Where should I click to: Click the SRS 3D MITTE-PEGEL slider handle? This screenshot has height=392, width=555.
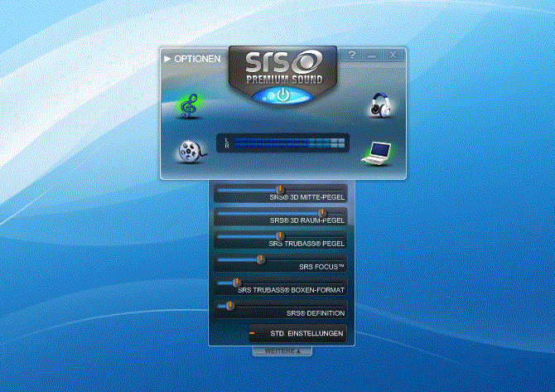coord(280,190)
